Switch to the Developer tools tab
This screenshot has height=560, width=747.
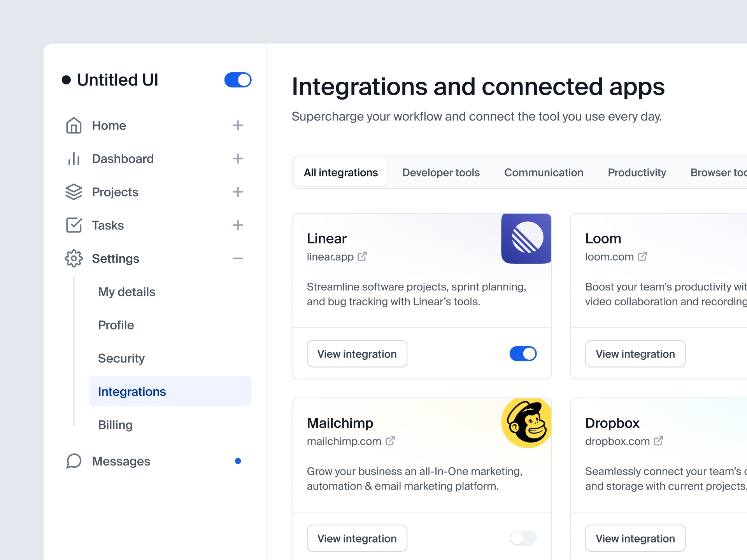pos(441,172)
